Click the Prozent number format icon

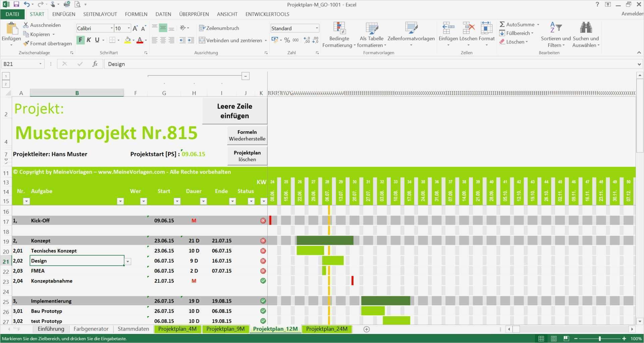point(287,40)
